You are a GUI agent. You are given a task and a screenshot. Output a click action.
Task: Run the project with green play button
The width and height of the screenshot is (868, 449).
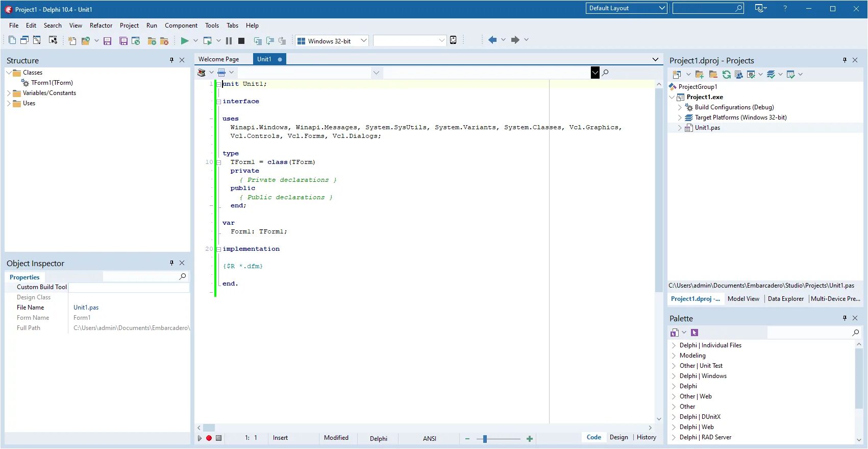point(185,40)
